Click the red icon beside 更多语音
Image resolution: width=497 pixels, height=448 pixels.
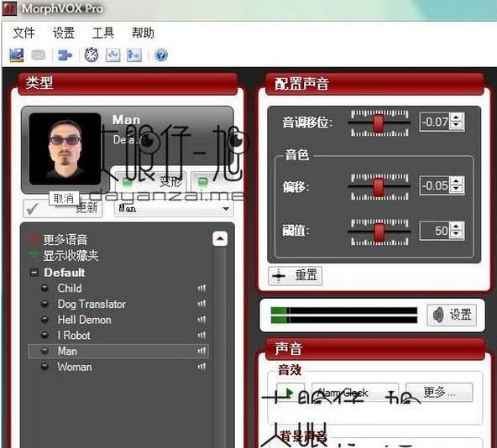[34, 240]
